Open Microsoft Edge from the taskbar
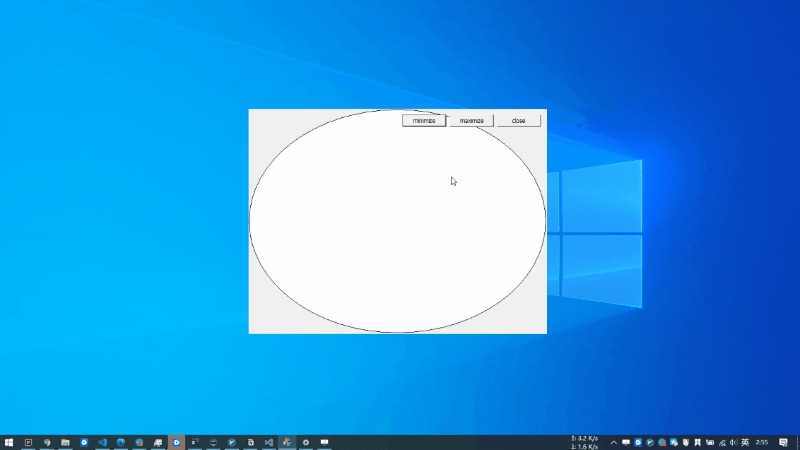 pos(121,442)
